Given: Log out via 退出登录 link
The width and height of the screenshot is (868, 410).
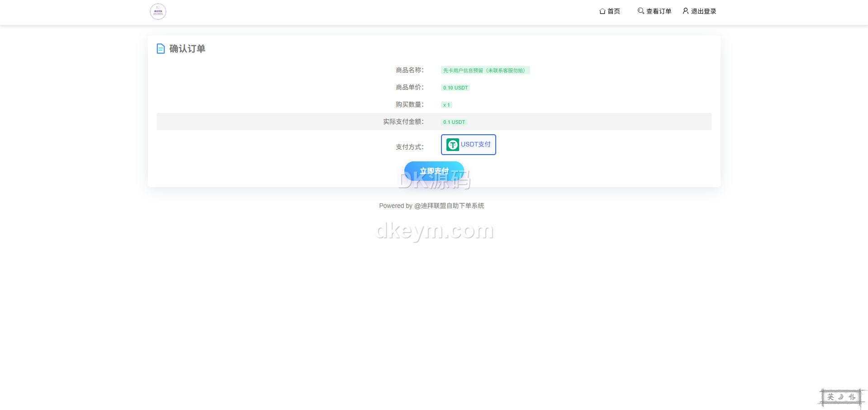Looking at the screenshot, I should tap(703, 11).
